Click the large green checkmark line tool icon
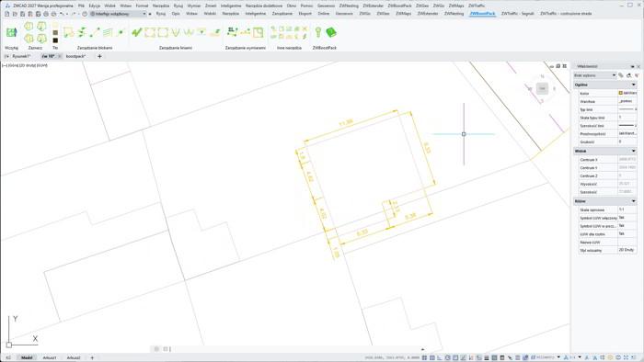The image size is (644, 362). (x=137, y=32)
